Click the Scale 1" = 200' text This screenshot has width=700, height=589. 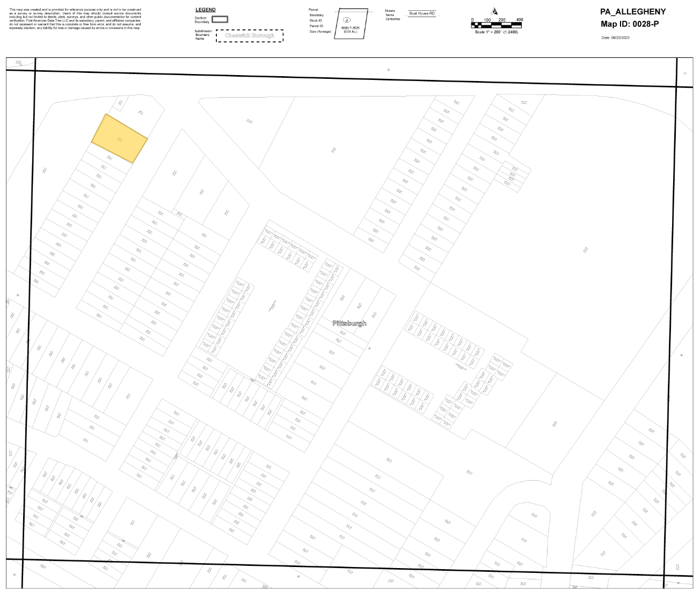497,32
